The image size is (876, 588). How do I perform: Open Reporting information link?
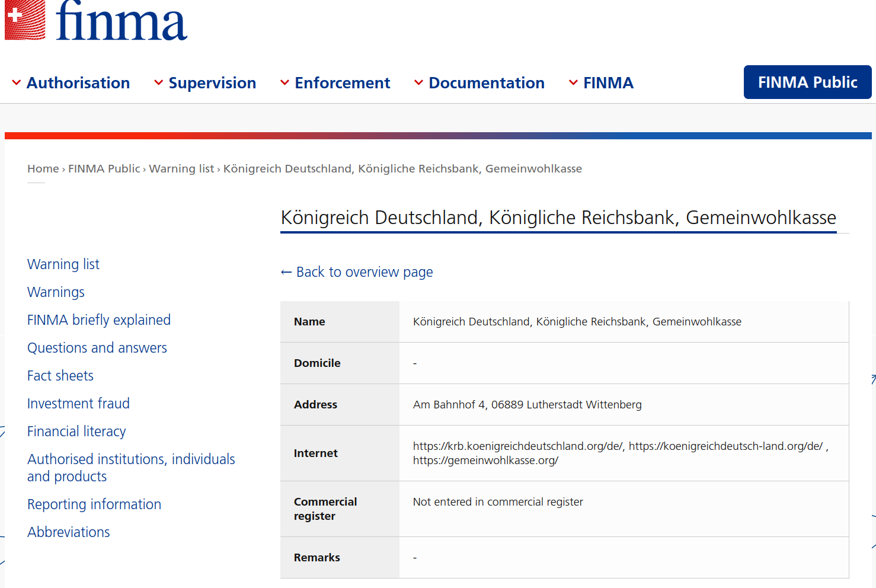pos(94,504)
